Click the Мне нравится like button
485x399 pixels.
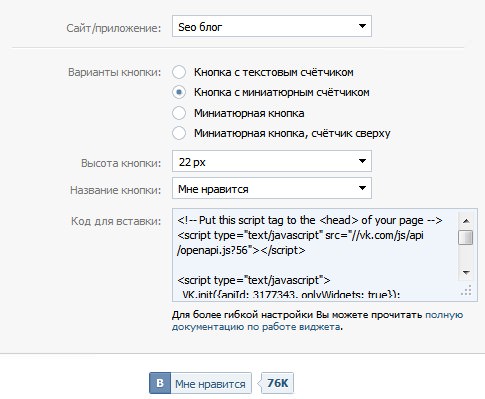[200, 383]
